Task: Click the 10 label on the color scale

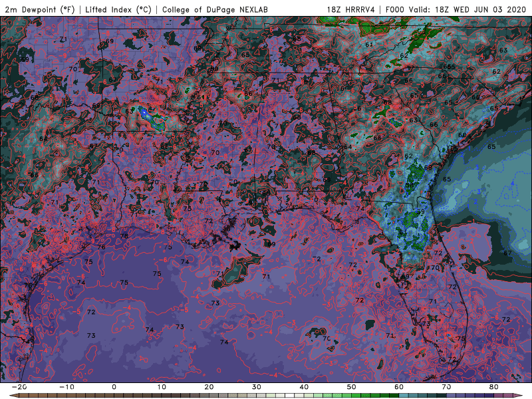Action: coord(162,387)
